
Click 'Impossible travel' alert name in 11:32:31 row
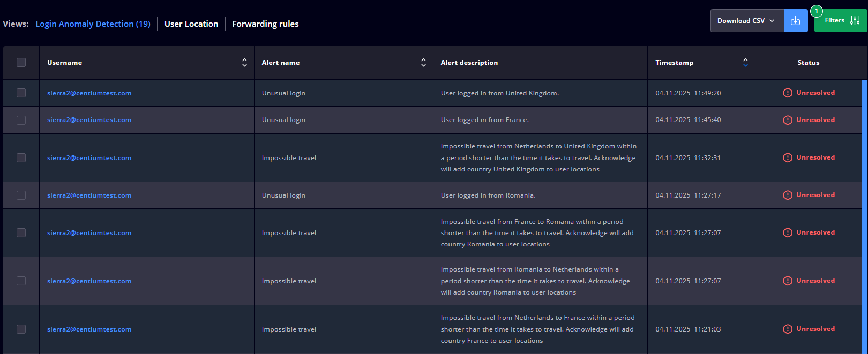click(x=289, y=158)
